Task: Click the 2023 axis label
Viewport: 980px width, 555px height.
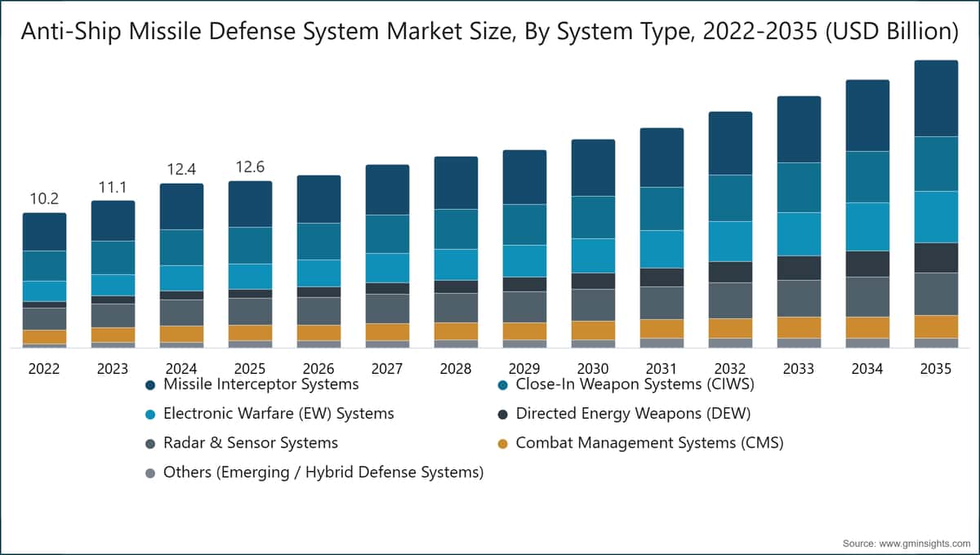Action: click(113, 369)
